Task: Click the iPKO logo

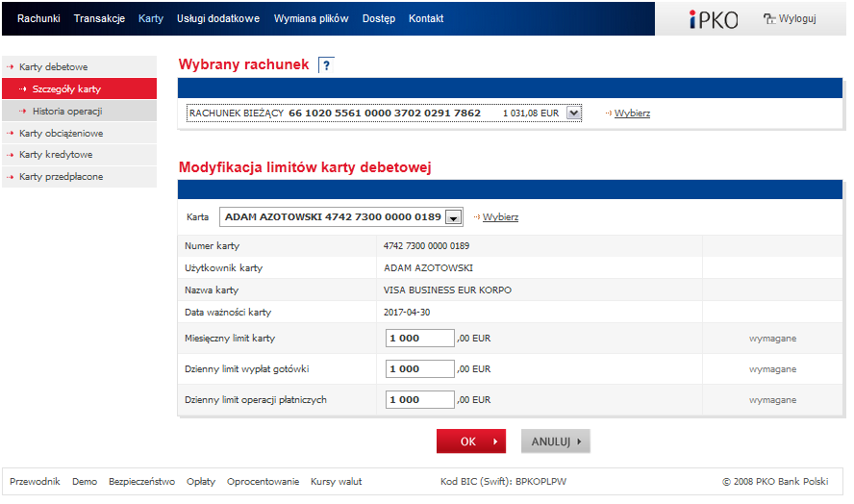Action: click(x=714, y=19)
